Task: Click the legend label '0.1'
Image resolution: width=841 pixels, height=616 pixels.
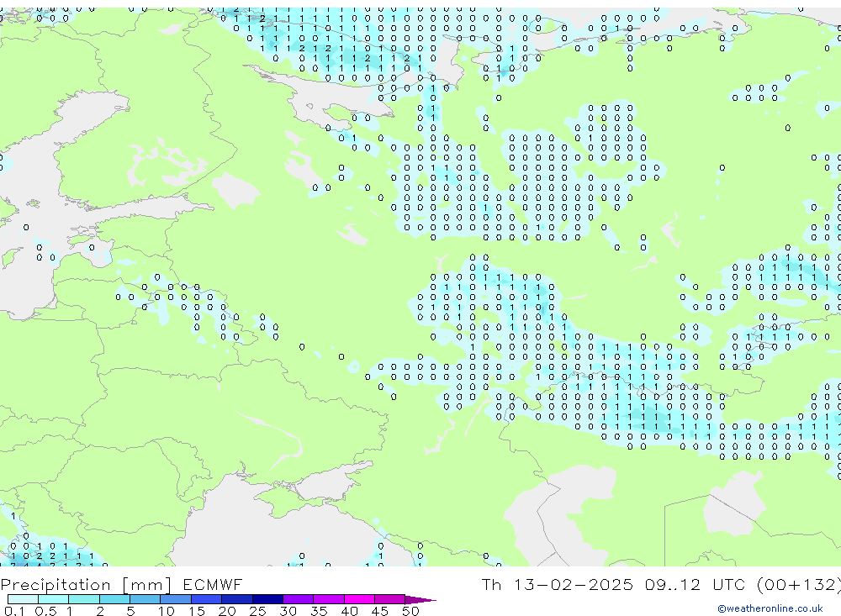Action: [14, 611]
